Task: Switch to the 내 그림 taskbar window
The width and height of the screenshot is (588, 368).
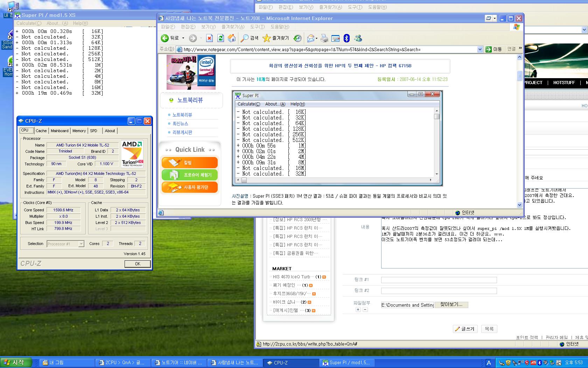Action: pos(66,362)
